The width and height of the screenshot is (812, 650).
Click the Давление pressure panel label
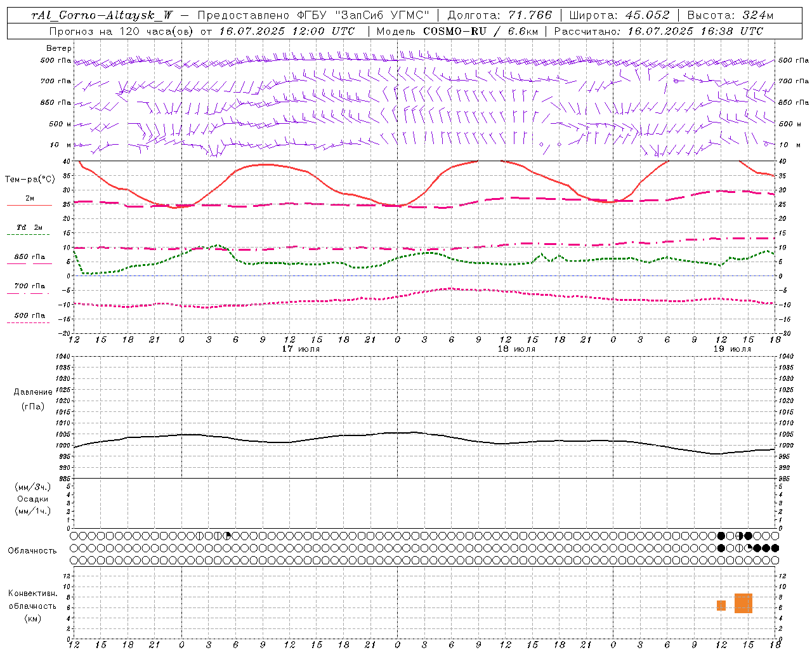[33, 392]
